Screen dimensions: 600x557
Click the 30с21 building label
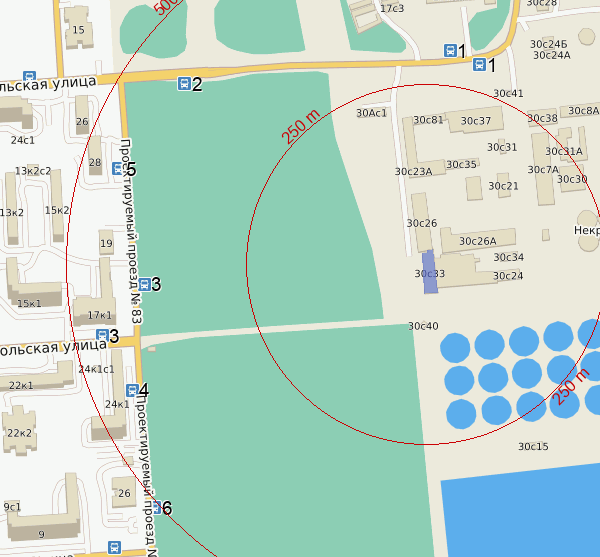pos(503,186)
